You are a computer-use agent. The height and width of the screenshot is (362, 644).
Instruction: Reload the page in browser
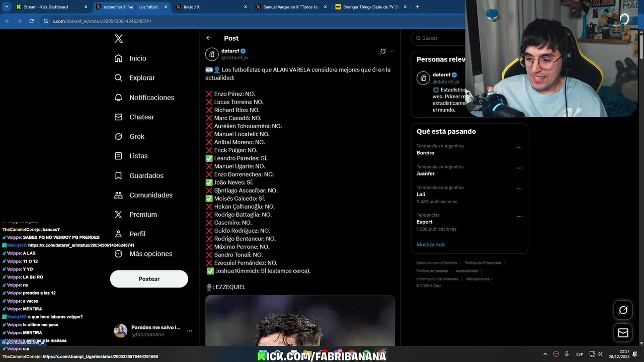click(31, 21)
